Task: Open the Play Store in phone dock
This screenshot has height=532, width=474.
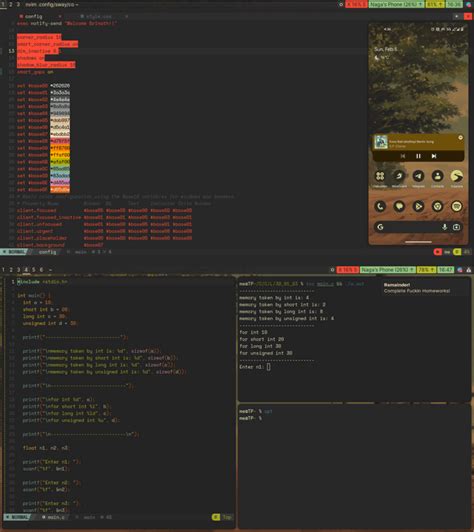Action: [x=418, y=206]
